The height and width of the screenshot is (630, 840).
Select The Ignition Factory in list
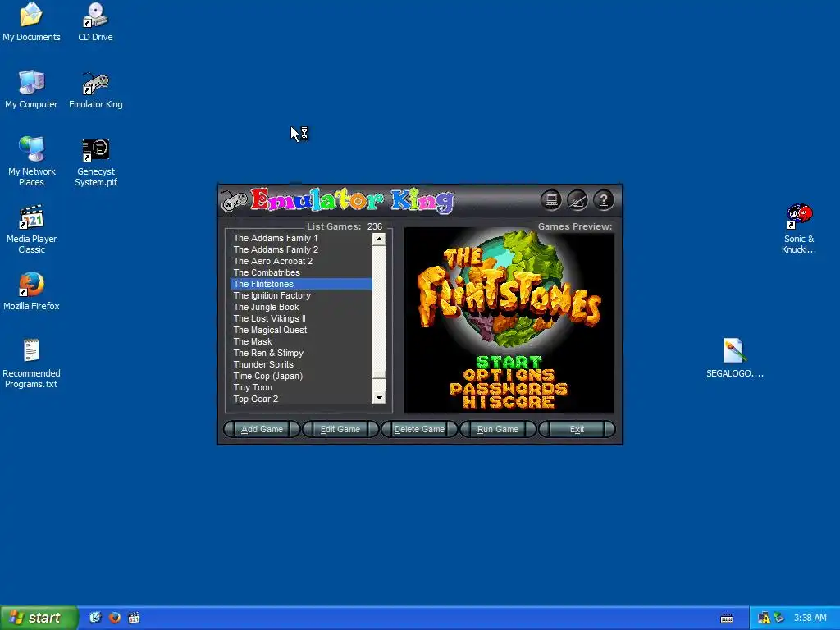coord(301,295)
